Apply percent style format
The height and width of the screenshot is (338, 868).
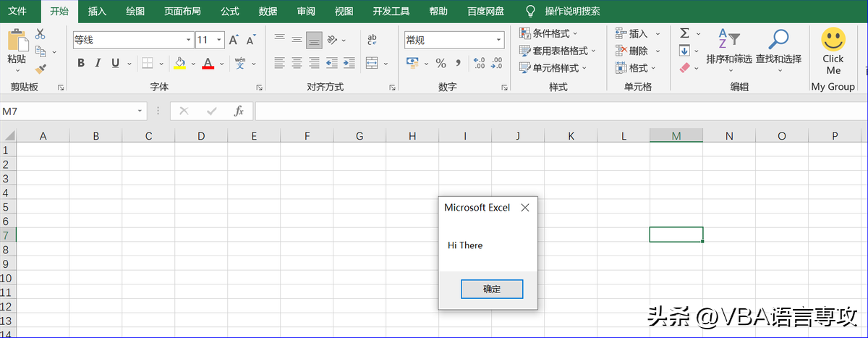point(441,63)
